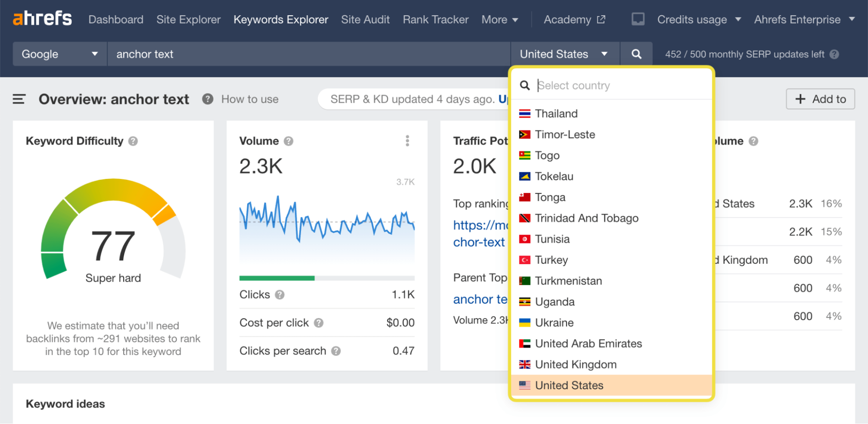Screen dimensions: 868x424
Task: Click the monitor icon in the top navigation bar
Action: (x=637, y=19)
